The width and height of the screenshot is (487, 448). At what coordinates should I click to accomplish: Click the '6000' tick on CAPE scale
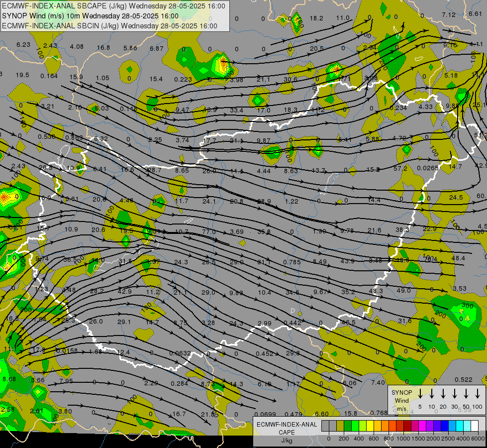[x=479, y=439]
